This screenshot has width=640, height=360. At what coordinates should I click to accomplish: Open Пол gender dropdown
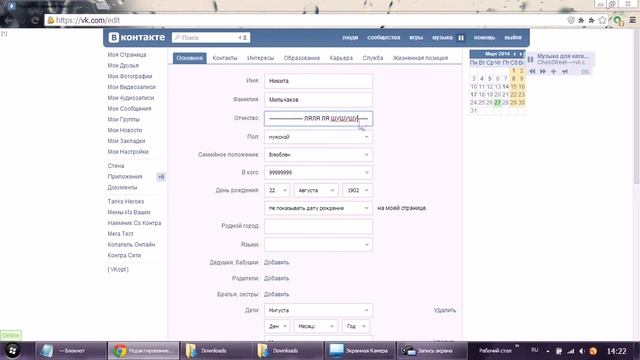tap(318, 137)
